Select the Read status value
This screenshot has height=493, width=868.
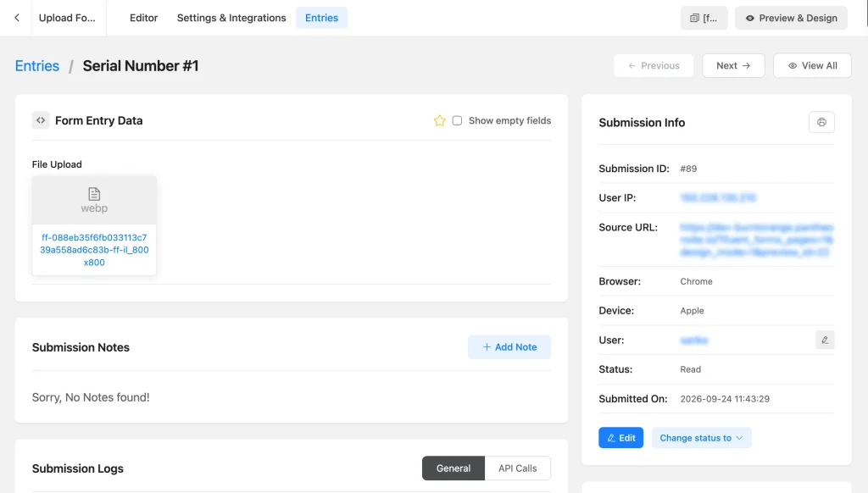[690, 369]
